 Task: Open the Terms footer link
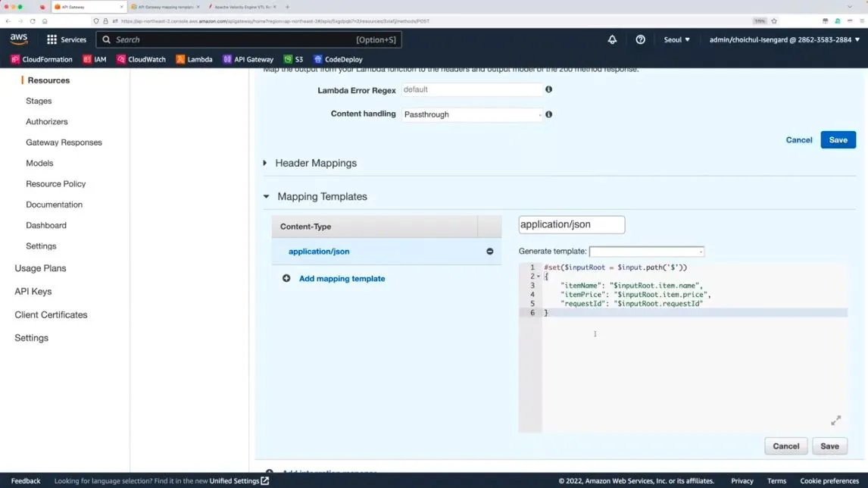(776, 480)
